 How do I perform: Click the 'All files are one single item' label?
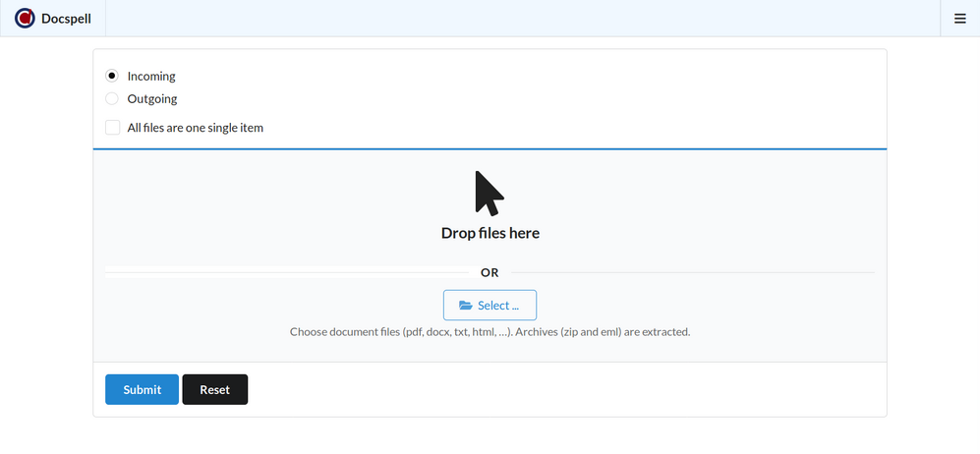click(x=196, y=128)
